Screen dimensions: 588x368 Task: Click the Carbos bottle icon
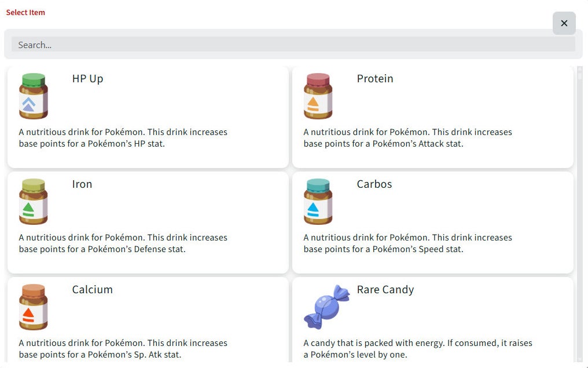coord(318,202)
